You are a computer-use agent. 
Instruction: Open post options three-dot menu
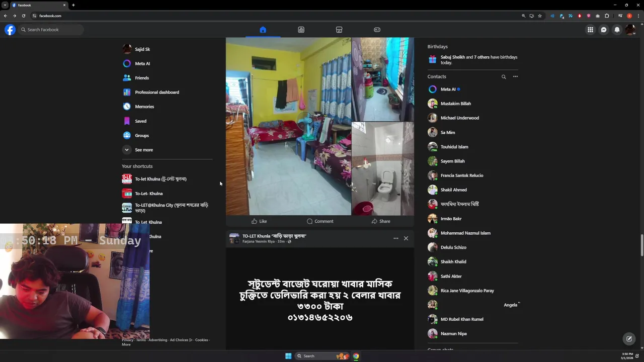pos(396,238)
